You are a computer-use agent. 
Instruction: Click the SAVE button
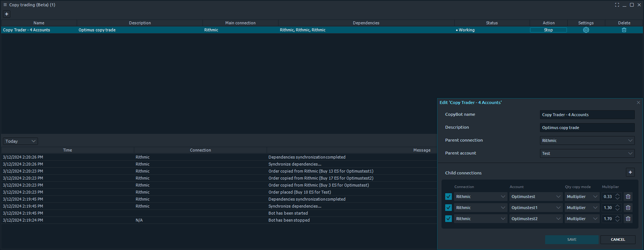click(x=572, y=239)
